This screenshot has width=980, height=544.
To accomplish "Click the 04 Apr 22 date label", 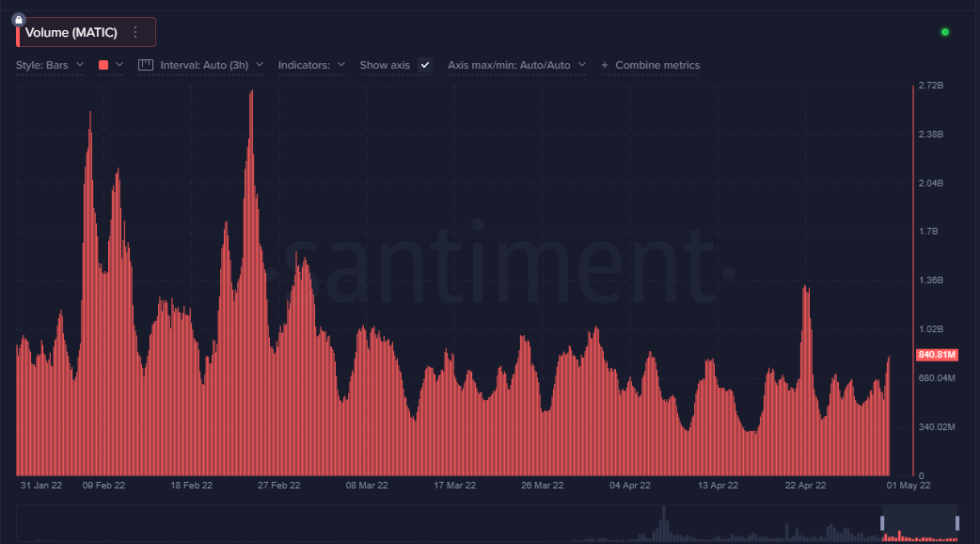I will coord(630,486).
